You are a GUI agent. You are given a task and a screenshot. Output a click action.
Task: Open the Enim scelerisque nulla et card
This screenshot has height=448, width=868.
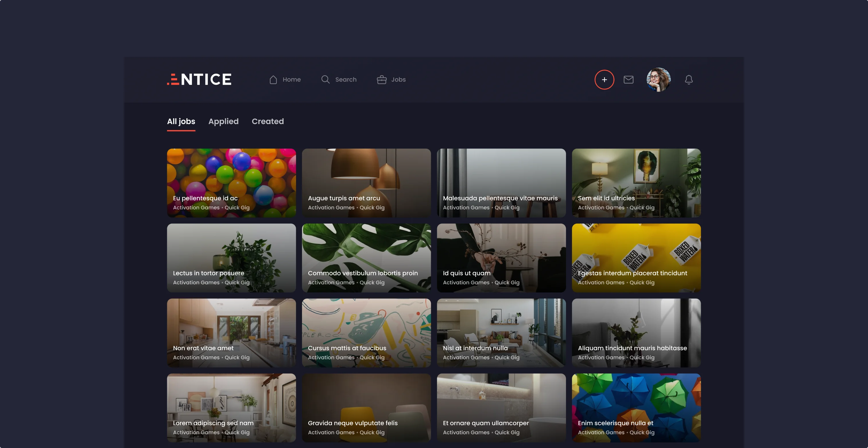(636, 408)
